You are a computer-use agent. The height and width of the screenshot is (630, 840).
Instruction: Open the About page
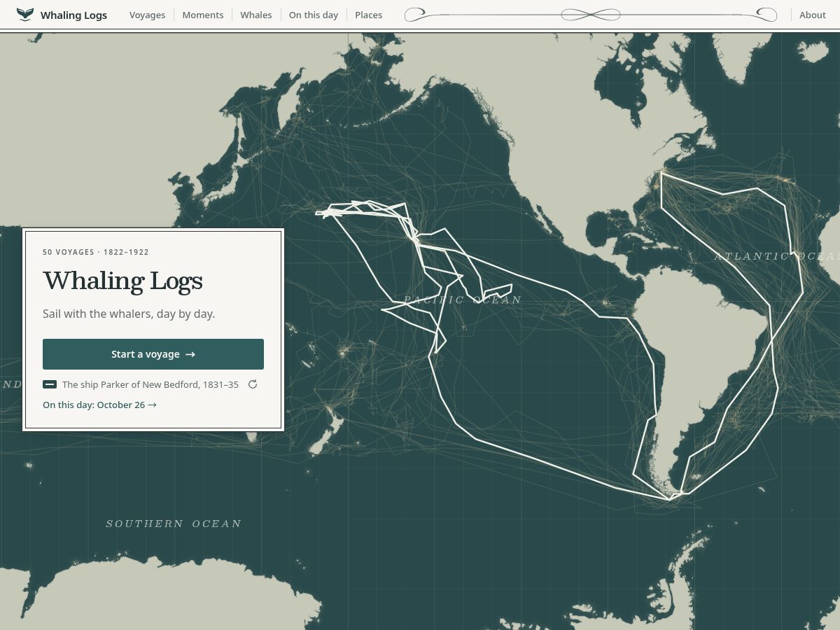813,15
